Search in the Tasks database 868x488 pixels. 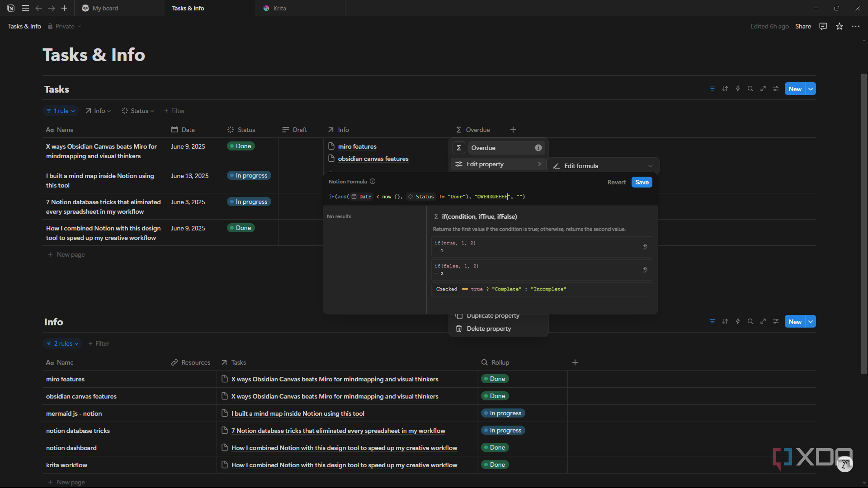[750, 89]
